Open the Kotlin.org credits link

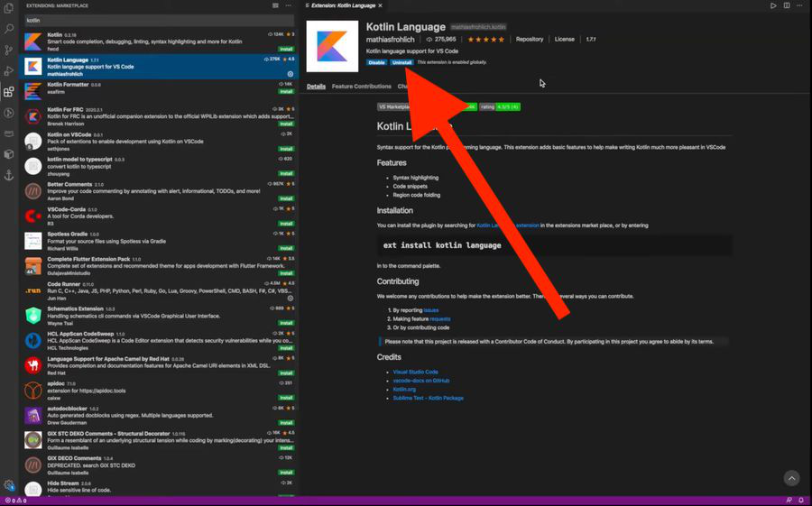pyautogui.click(x=404, y=390)
